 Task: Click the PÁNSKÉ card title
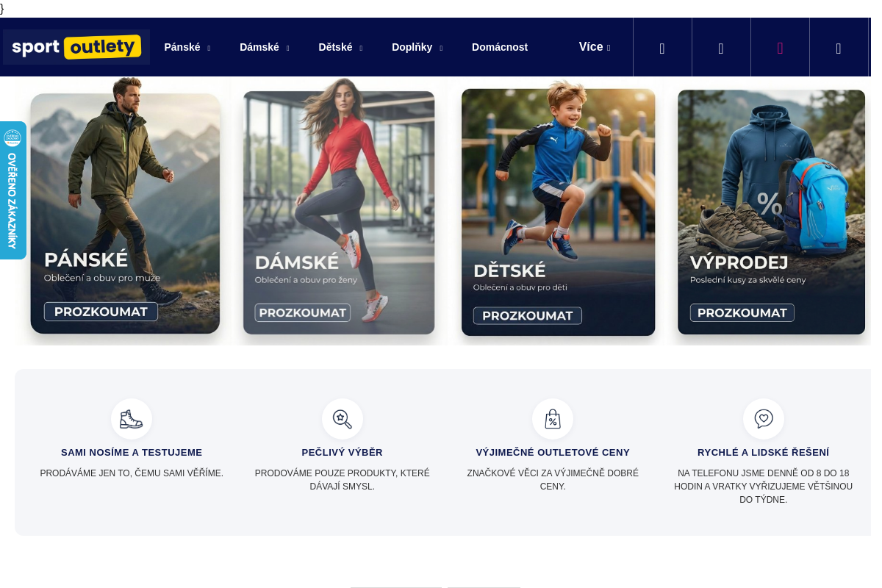[86, 259]
